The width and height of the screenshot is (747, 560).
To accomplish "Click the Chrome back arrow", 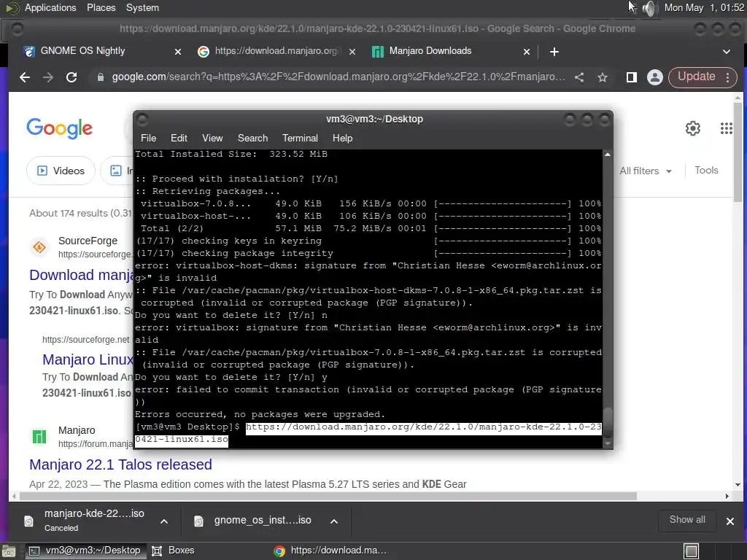I will (25, 77).
